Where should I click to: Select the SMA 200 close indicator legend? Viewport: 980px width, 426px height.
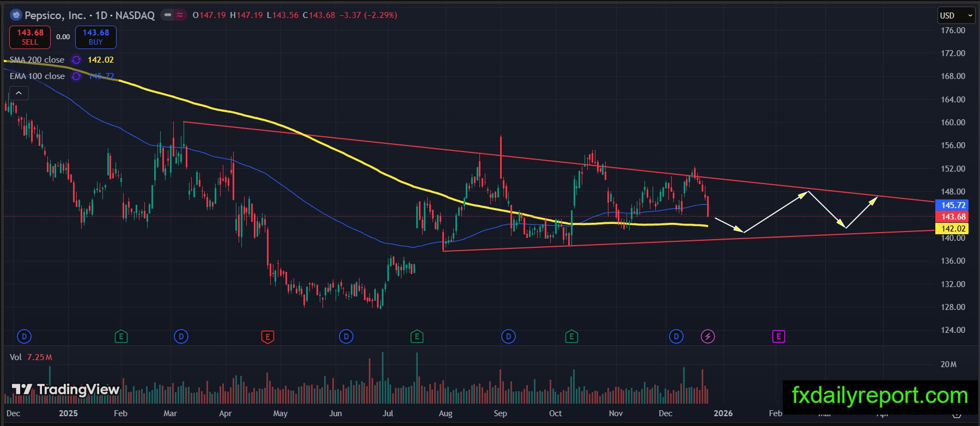[37, 60]
